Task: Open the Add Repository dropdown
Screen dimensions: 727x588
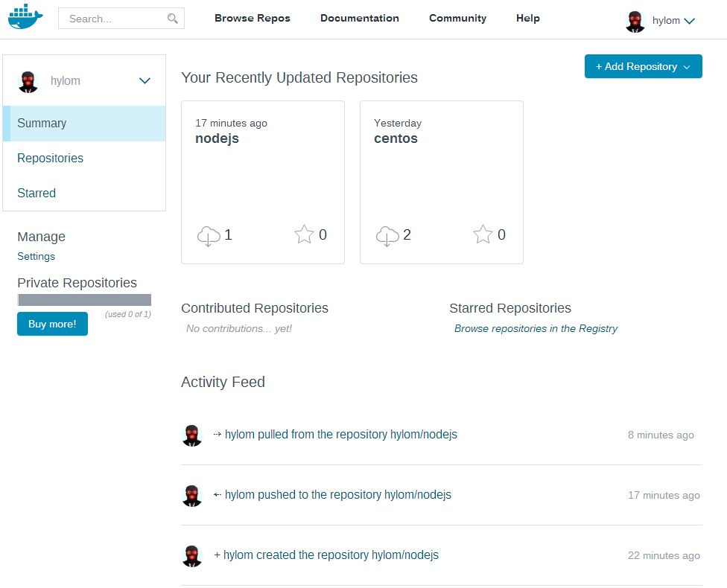Action: coord(643,66)
